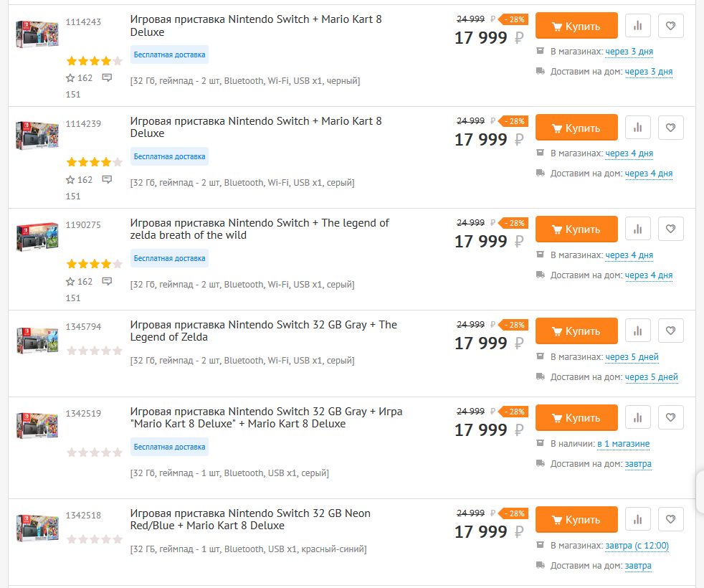Open thumbnail of product 1342519

pos(37,425)
